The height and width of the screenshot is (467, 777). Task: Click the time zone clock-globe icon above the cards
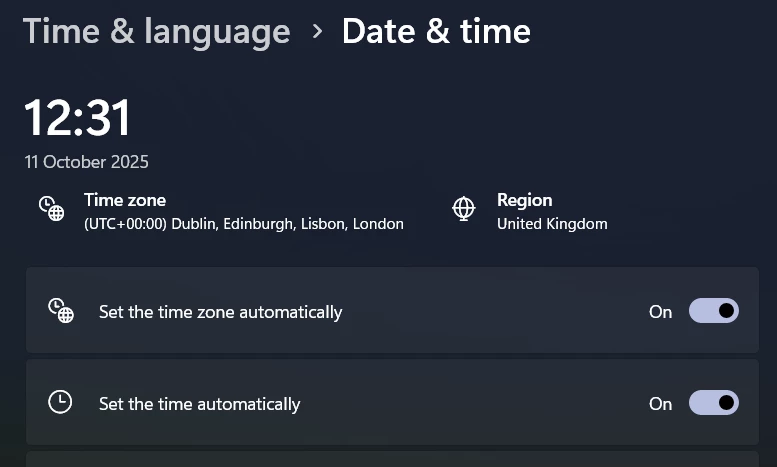tap(52, 208)
